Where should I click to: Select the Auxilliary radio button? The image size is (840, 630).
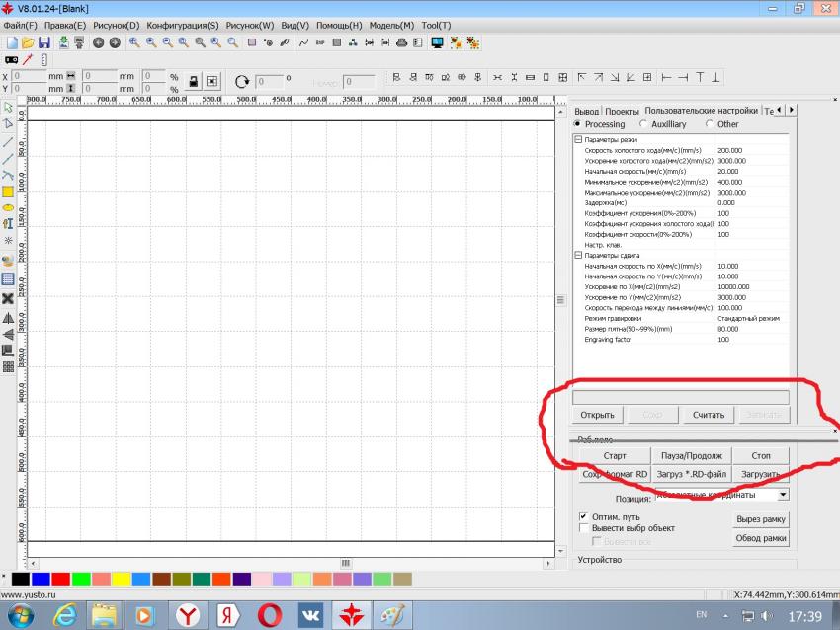tap(644, 124)
